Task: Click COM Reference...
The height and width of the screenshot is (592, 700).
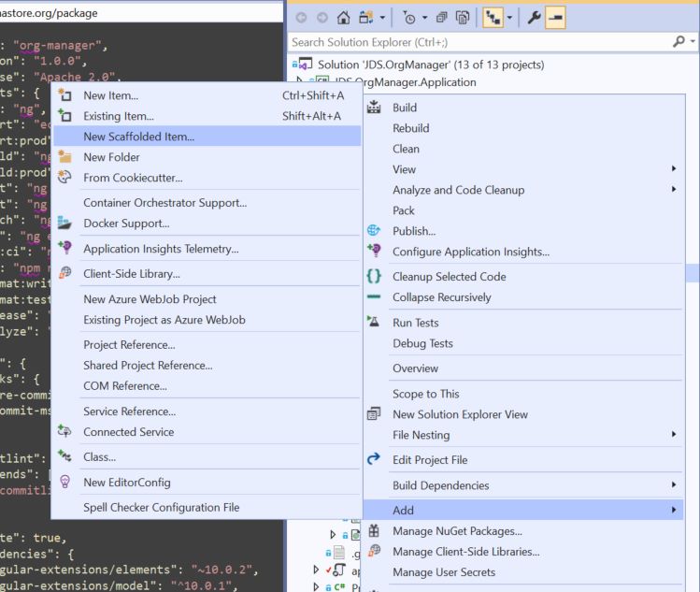Action: [x=207, y=386]
